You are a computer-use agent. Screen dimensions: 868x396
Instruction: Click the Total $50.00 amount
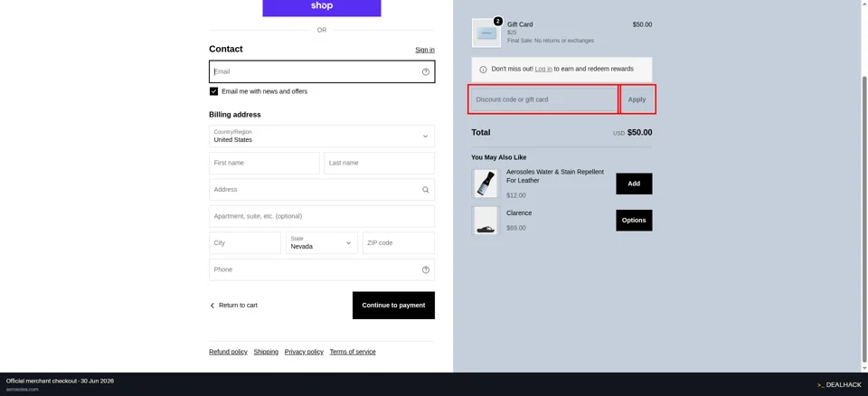pos(639,133)
